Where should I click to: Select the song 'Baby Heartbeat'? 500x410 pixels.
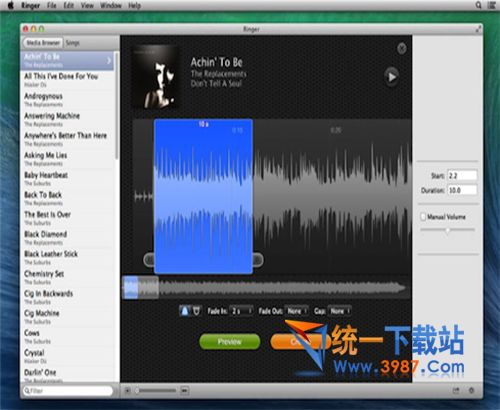click(x=67, y=179)
